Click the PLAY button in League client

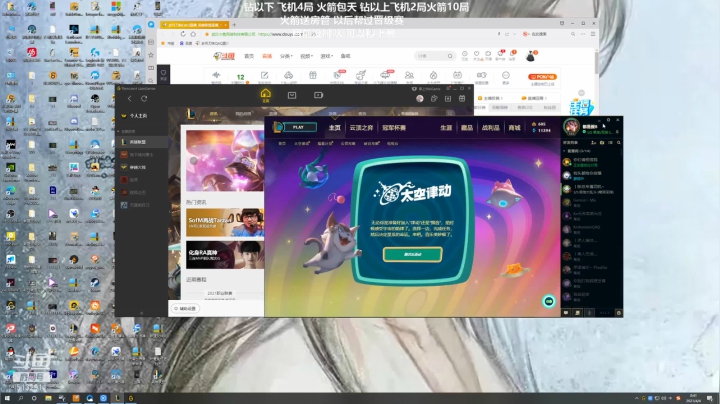298,127
